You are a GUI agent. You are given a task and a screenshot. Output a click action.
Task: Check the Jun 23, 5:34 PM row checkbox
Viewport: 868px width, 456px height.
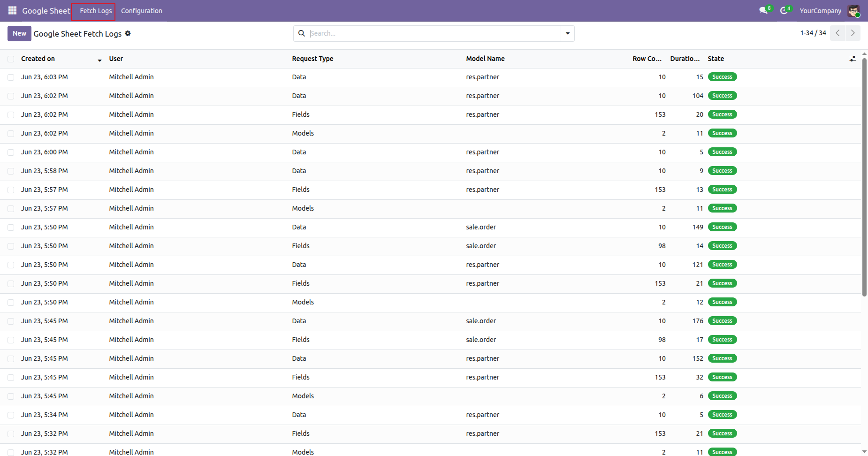click(x=11, y=415)
